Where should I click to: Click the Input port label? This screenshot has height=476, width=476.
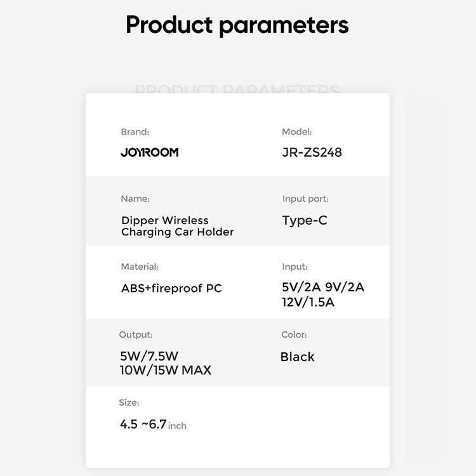pyautogui.click(x=305, y=199)
